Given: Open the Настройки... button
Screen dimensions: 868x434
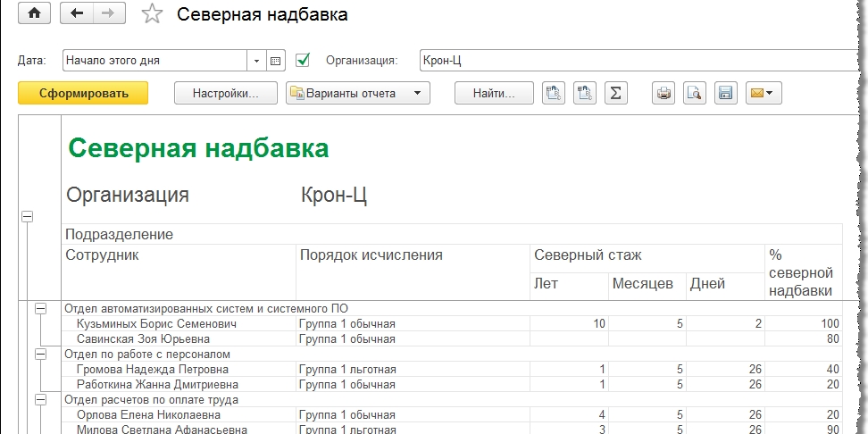Looking at the screenshot, I should (x=225, y=93).
